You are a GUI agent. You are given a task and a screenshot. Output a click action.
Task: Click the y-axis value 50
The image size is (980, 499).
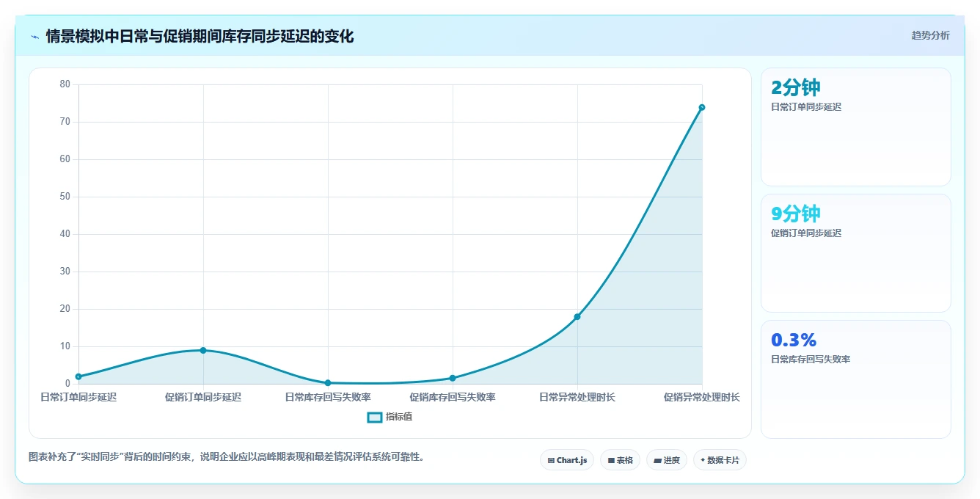(x=65, y=197)
